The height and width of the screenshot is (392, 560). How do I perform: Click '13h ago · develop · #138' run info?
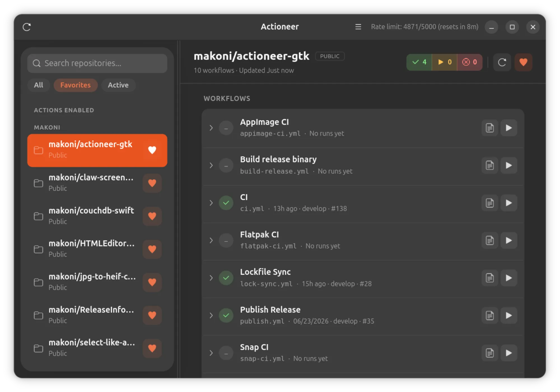coord(310,209)
